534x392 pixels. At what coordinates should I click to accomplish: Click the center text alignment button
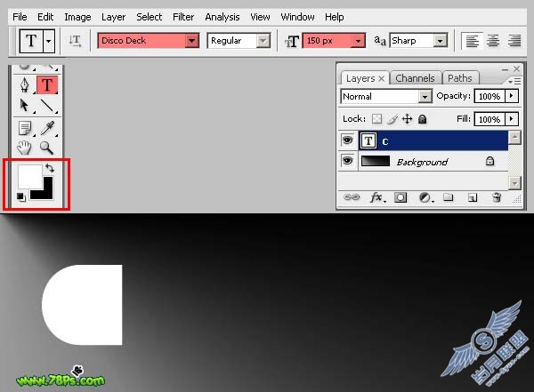(493, 41)
